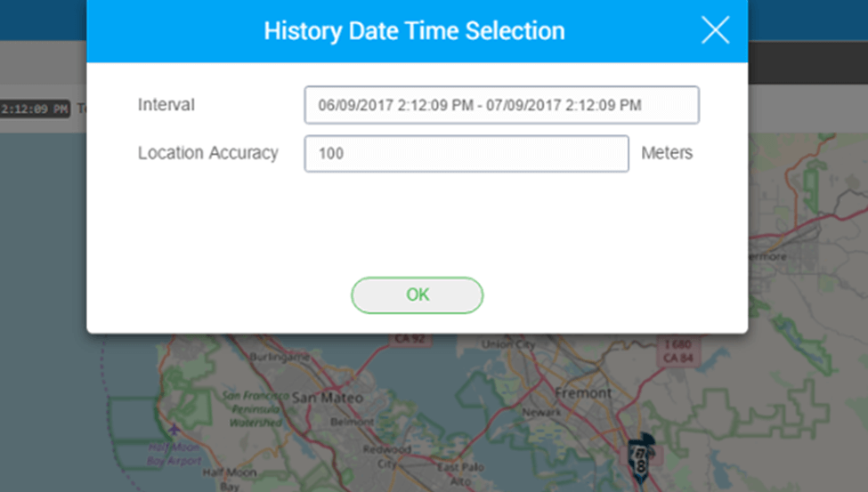Click the Redwood City map label
The height and width of the screenshot is (492, 868).
387,456
